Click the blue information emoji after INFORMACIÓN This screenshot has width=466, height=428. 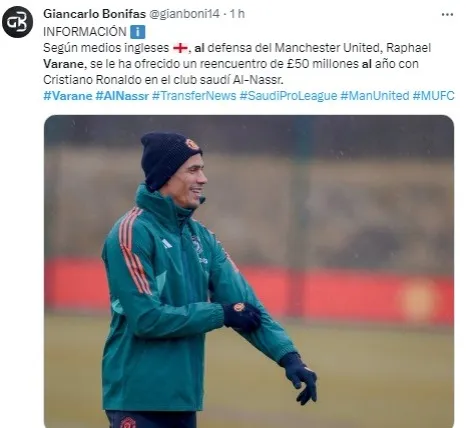(138, 32)
